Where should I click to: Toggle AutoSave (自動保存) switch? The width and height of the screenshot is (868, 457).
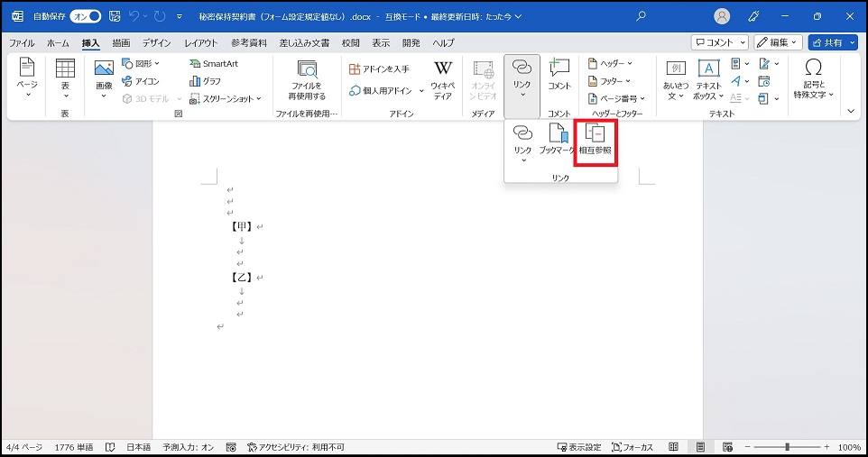(86, 16)
